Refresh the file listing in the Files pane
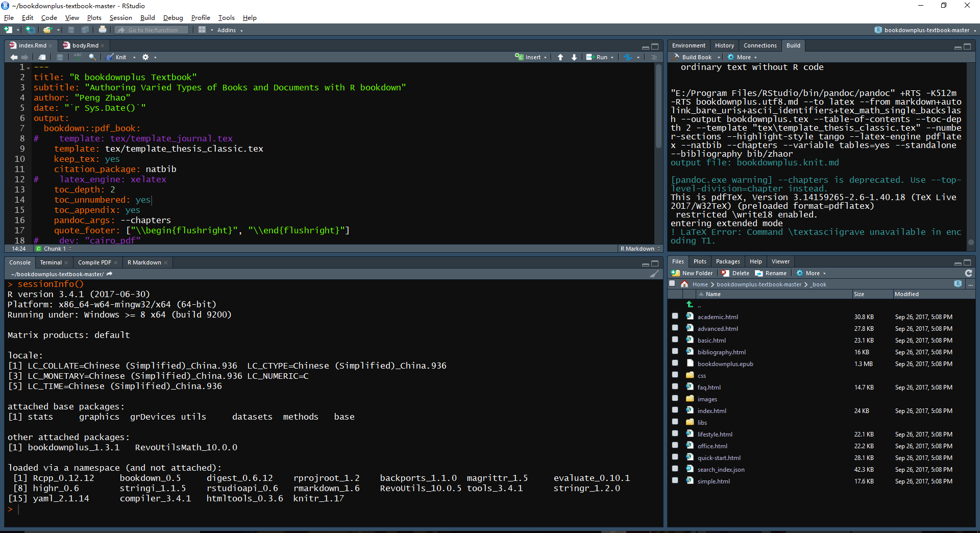980x533 pixels. pos(968,273)
